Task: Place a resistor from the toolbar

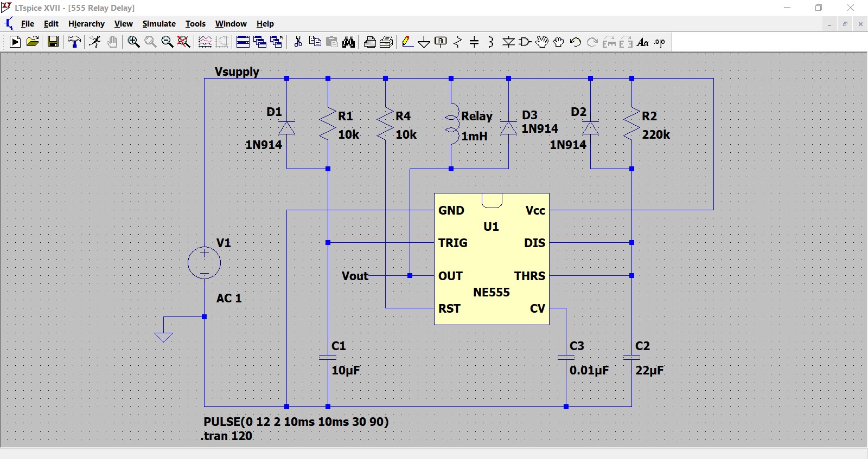Action: tap(458, 42)
